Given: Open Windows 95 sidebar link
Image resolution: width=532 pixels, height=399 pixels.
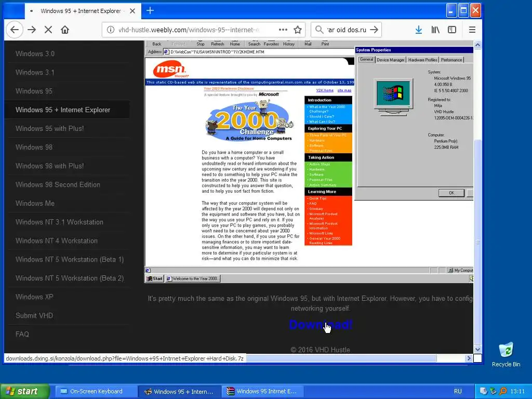Looking at the screenshot, I should point(34,91).
